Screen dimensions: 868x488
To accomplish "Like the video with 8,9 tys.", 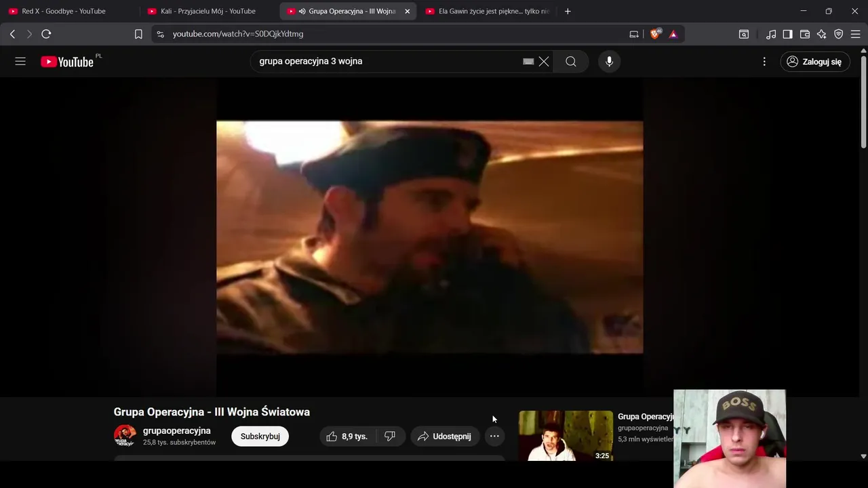I will (347, 436).
